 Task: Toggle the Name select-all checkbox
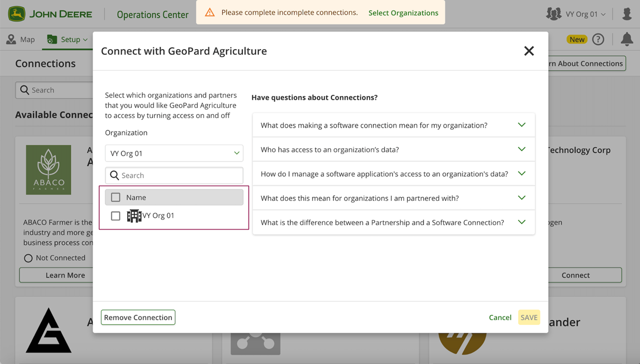coord(116,197)
